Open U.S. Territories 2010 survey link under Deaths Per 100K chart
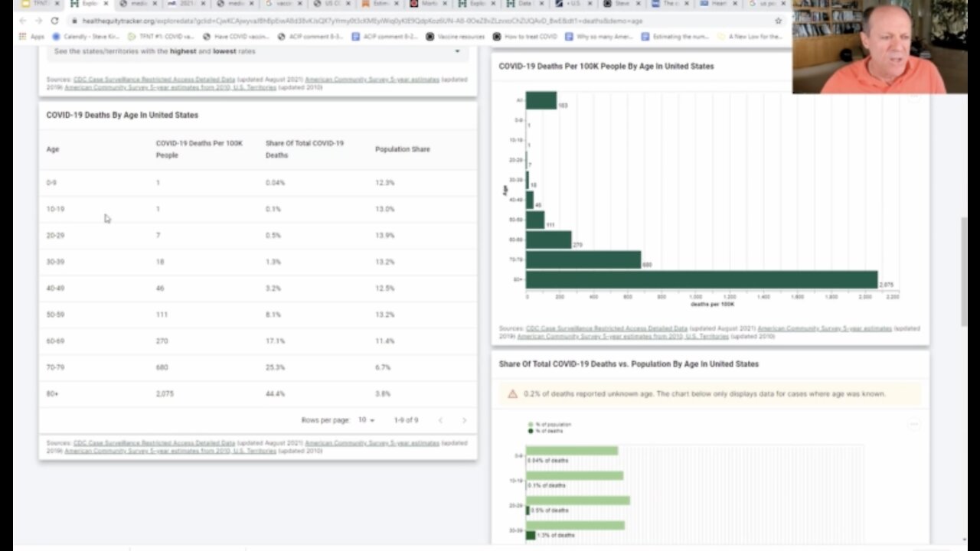This screenshot has width=980, height=551. [x=622, y=336]
